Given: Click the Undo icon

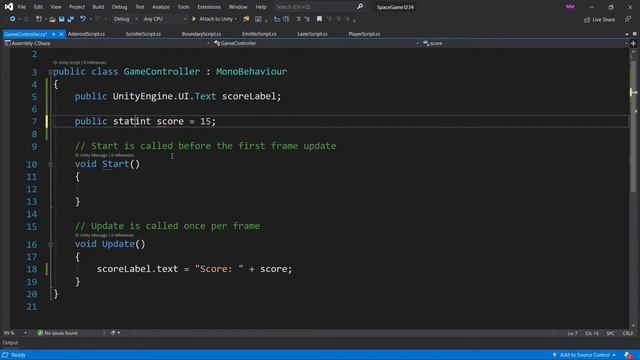Looking at the screenshot, I should click(x=83, y=19).
